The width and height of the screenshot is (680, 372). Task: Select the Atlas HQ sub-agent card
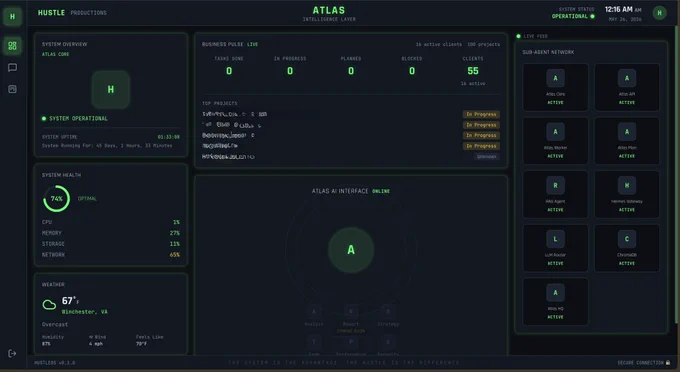click(x=556, y=302)
